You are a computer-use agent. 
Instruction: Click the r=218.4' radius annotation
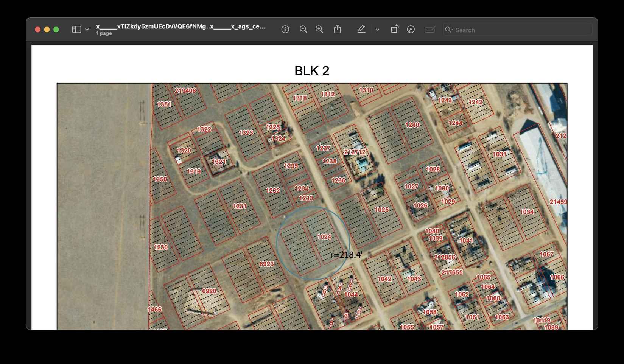(x=346, y=255)
